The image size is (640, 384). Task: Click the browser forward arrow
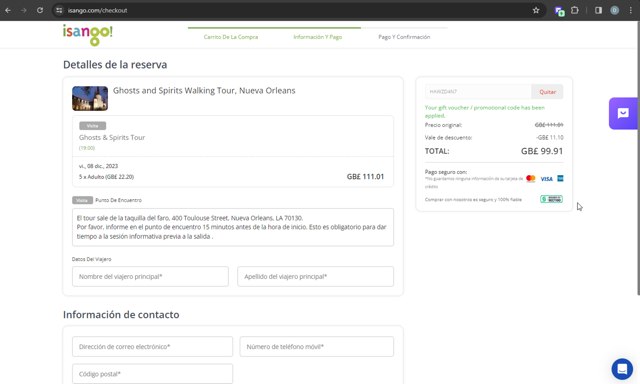coord(24,10)
